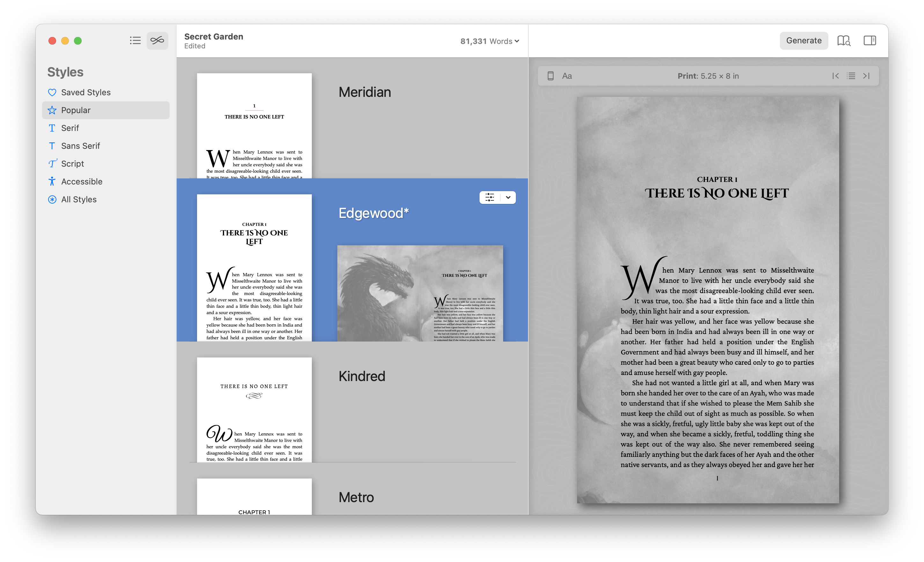Expand the 81,331 Words count dropdown
This screenshot has width=924, height=562.
[x=489, y=41]
